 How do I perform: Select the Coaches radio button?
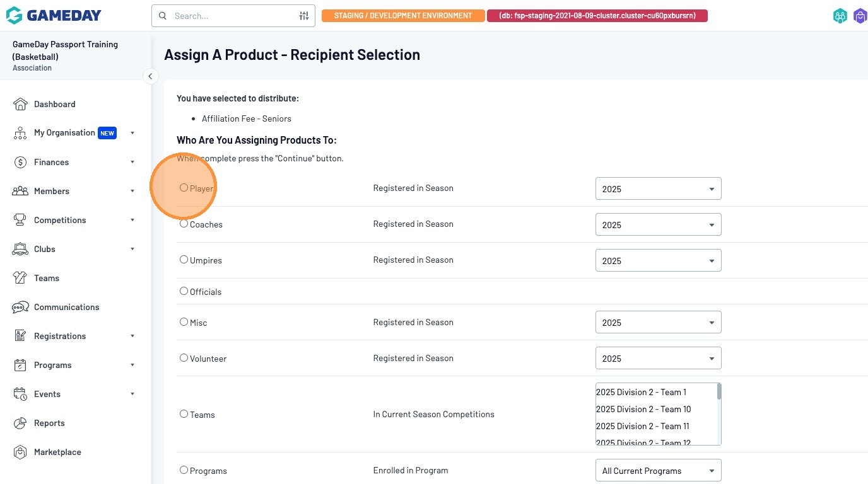pos(184,224)
